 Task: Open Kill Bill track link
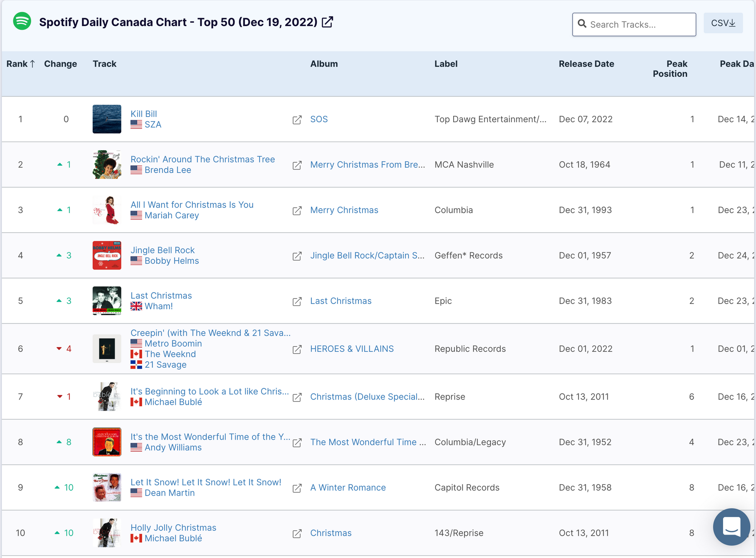[x=144, y=114]
